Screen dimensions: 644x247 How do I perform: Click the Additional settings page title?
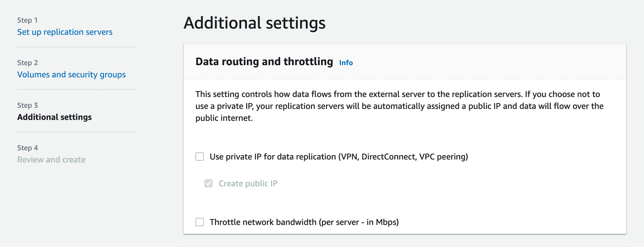point(255,23)
